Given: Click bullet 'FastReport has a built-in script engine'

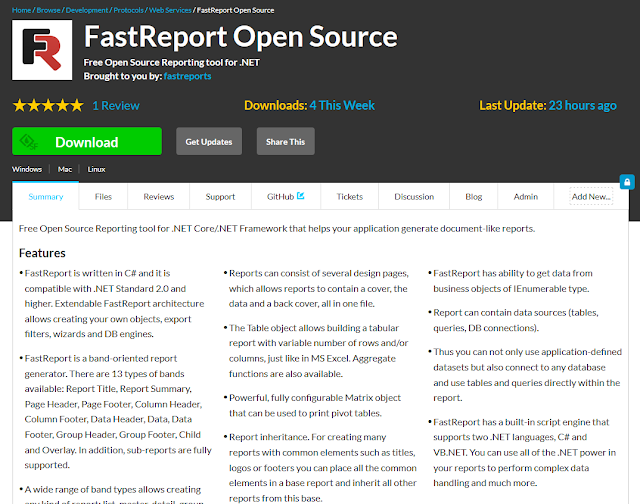Looking at the screenshot, I should 524,453.
